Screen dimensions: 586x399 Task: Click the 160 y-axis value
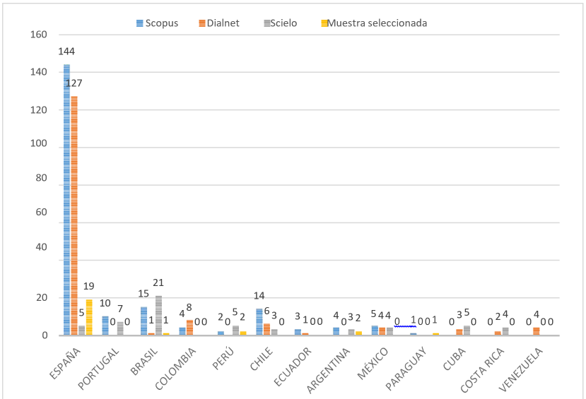(x=39, y=34)
